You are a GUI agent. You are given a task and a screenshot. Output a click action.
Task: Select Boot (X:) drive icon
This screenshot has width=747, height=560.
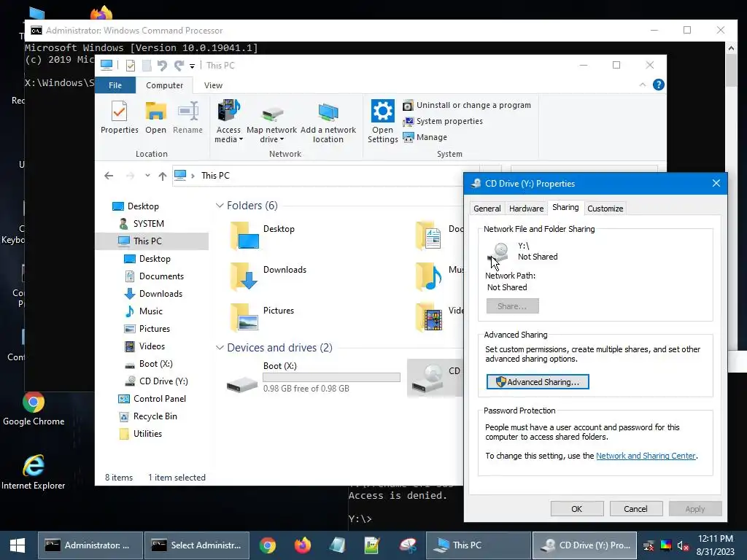[242, 384]
